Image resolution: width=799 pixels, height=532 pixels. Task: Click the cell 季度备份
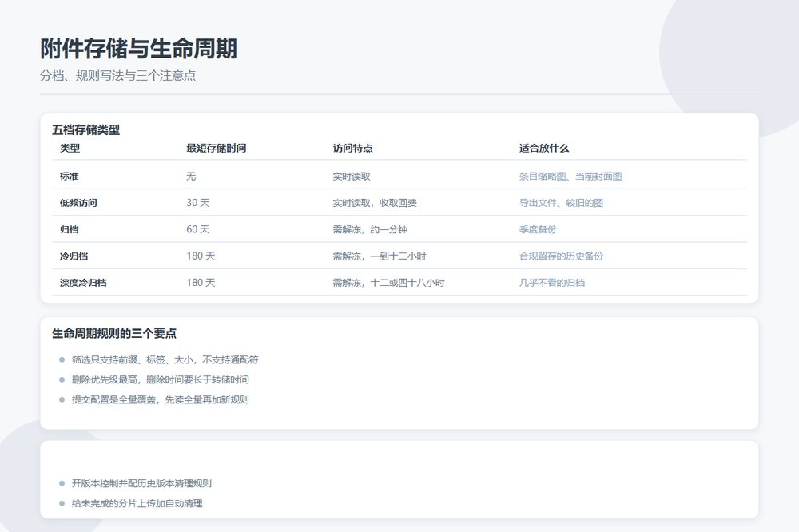538,229
